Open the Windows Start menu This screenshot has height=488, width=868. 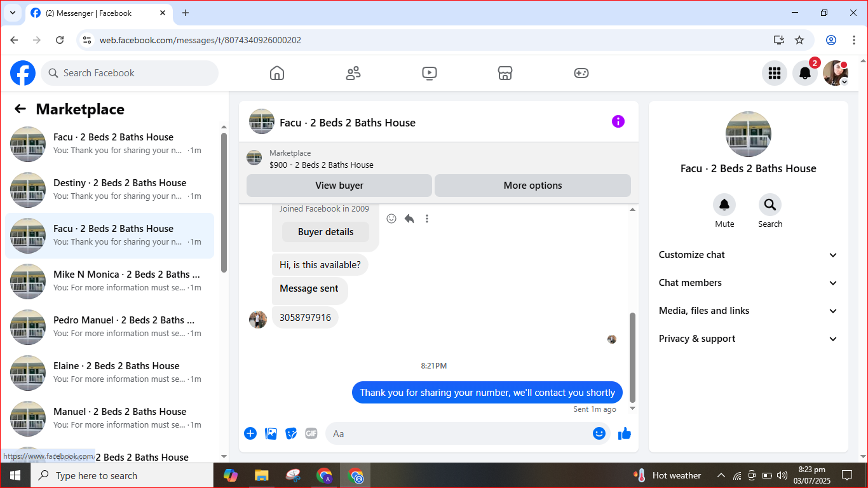15,475
